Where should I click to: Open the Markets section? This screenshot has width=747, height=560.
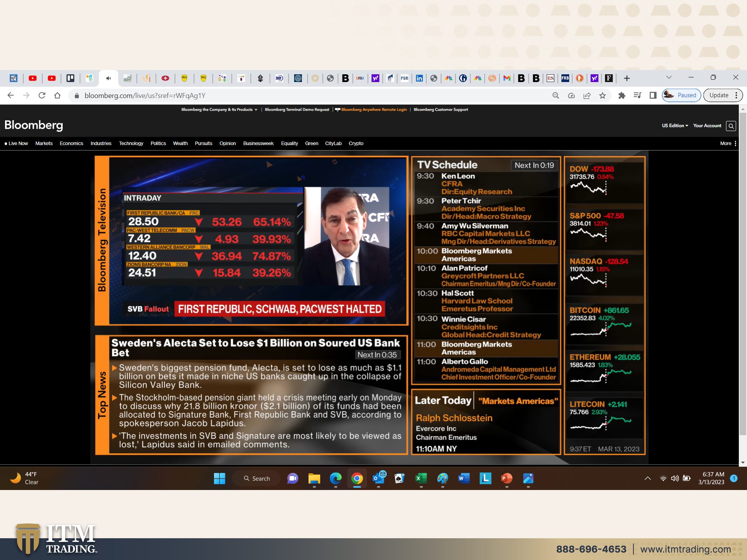(44, 143)
